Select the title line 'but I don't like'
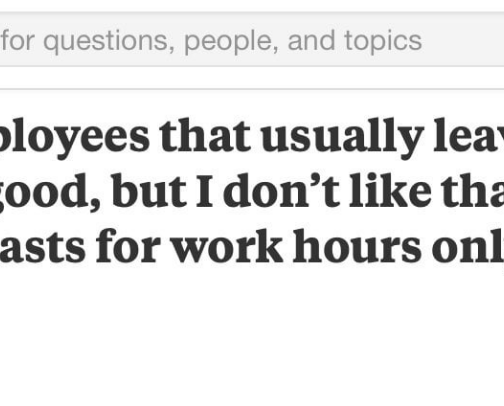Image resolution: width=504 pixels, height=406 pixels. pyautogui.click(x=252, y=191)
